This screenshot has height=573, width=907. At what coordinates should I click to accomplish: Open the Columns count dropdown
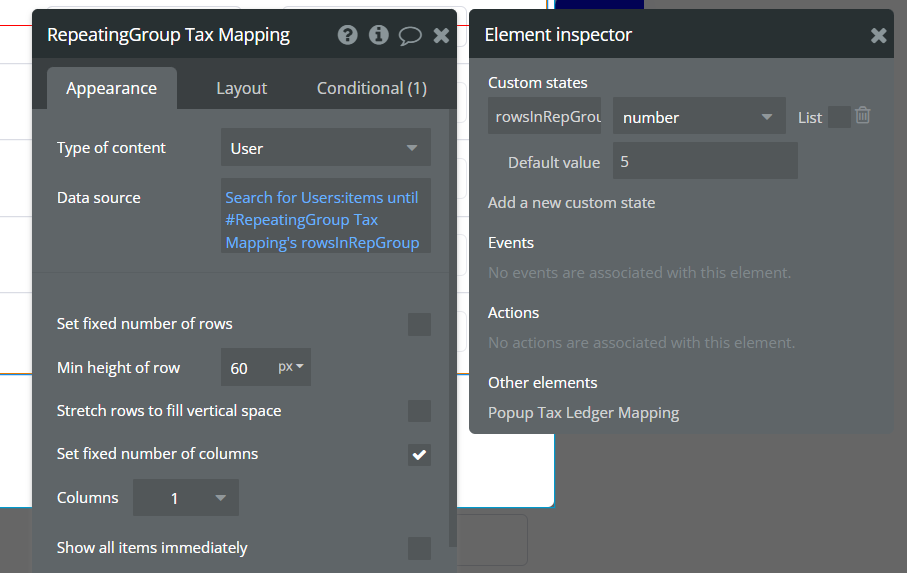[x=186, y=498]
